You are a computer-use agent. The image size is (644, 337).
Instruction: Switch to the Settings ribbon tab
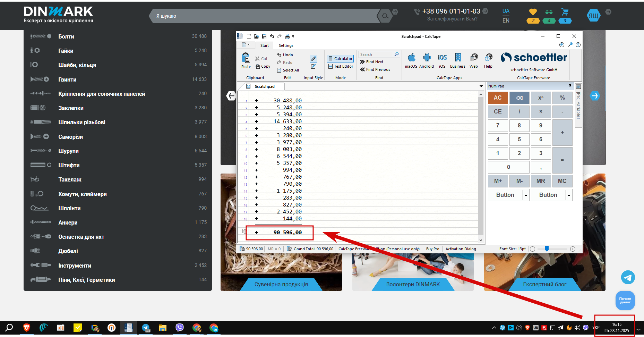click(286, 45)
